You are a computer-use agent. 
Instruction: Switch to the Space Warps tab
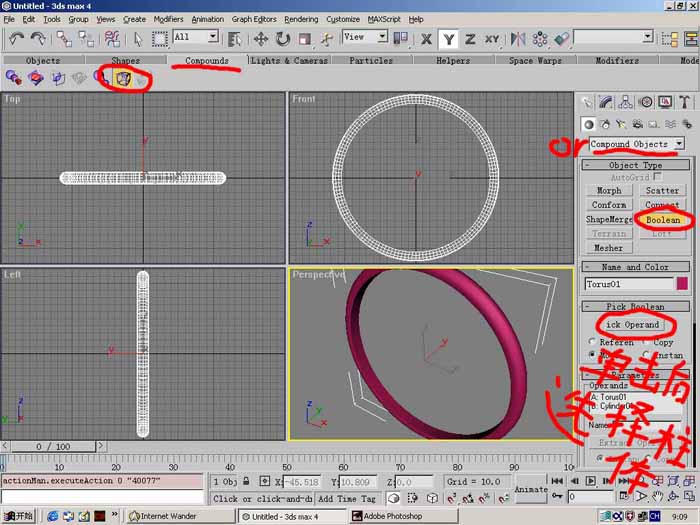coord(535,60)
